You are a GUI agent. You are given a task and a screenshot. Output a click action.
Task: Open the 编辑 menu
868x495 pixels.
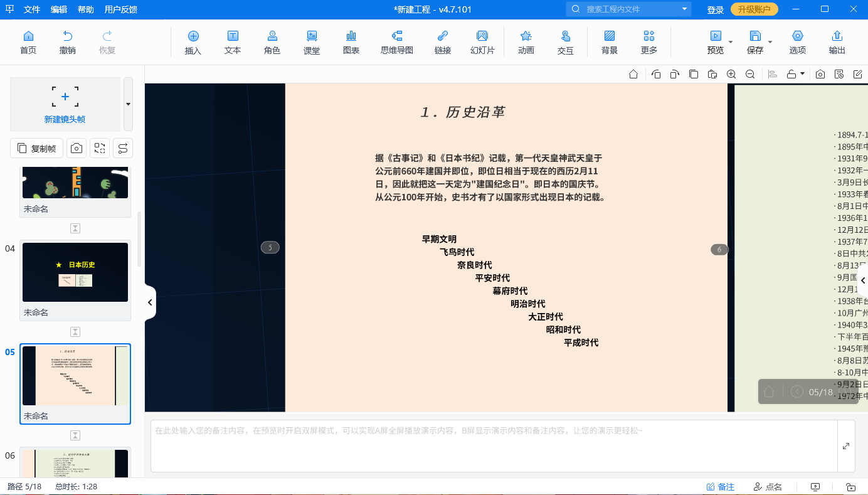[59, 9]
